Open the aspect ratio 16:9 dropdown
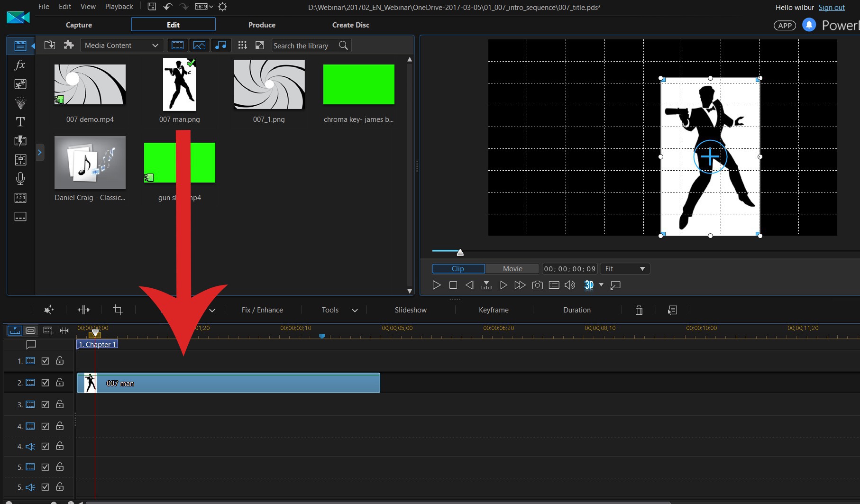860x504 pixels. tap(204, 7)
